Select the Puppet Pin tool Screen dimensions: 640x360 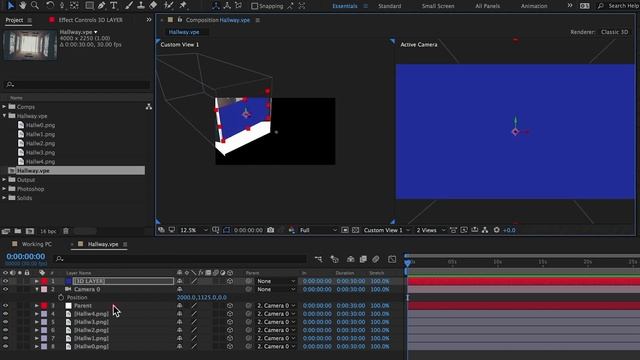point(183,5)
